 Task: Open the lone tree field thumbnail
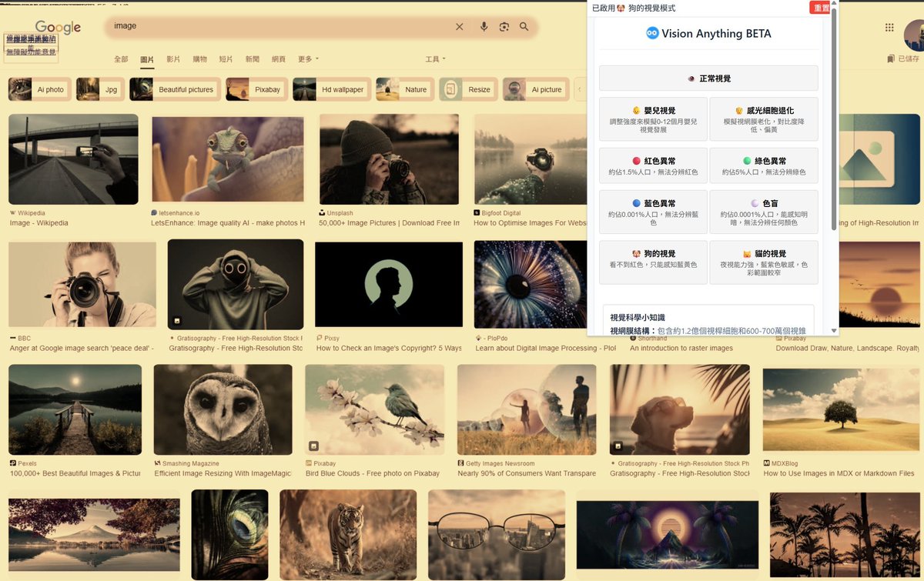[842, 409]
